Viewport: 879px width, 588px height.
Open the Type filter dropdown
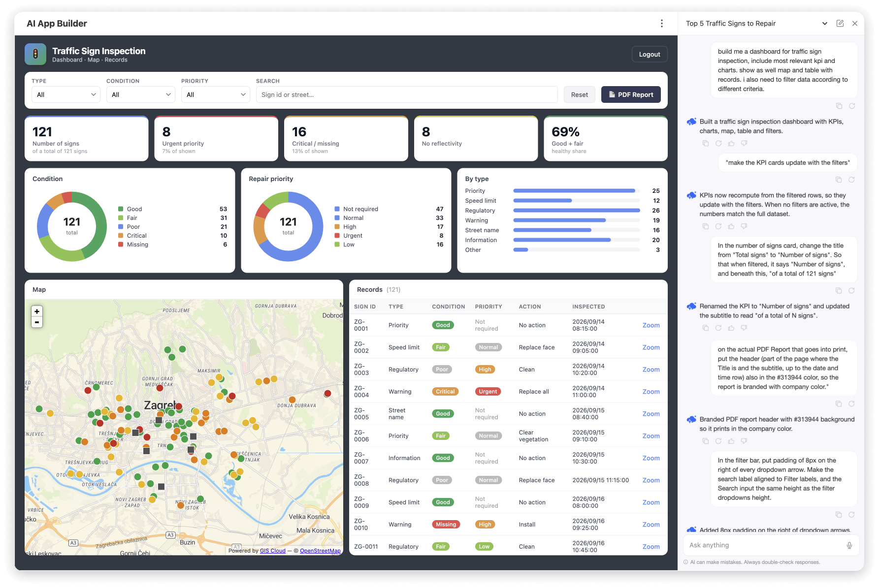[x=66, y=94]
